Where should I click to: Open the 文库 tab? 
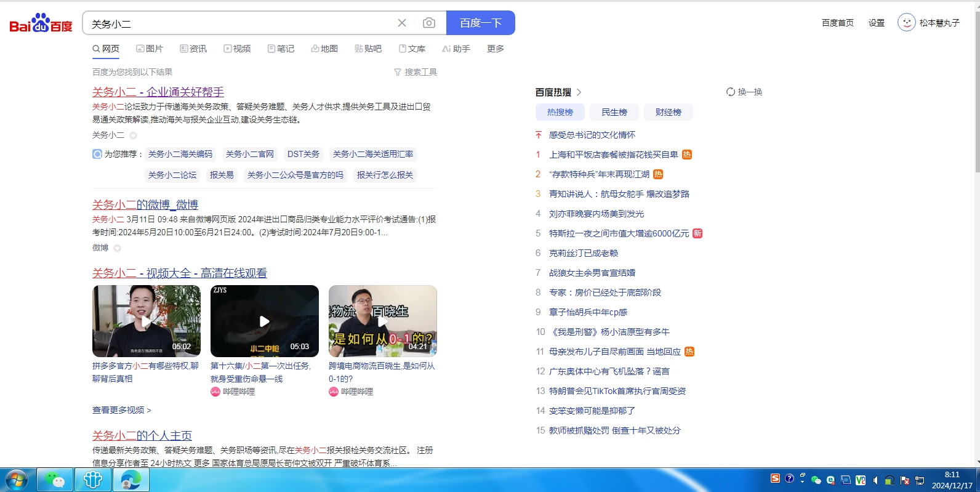point(412,49)
